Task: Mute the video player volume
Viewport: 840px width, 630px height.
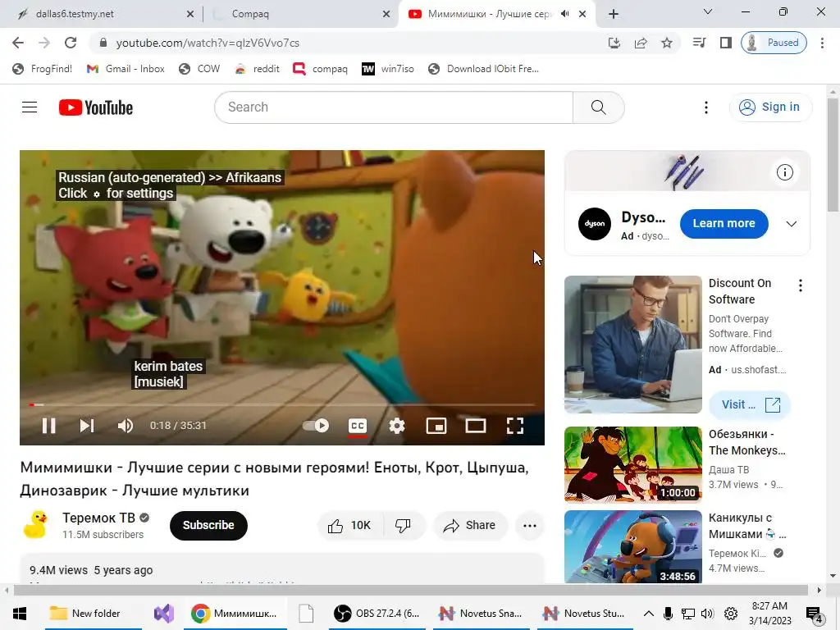Action: (126, 426)
